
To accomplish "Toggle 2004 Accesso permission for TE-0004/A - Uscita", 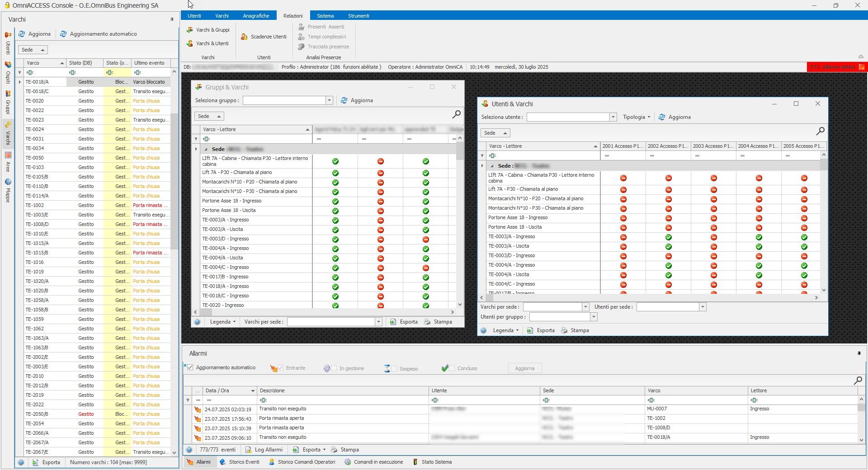I will click(759, 275).
